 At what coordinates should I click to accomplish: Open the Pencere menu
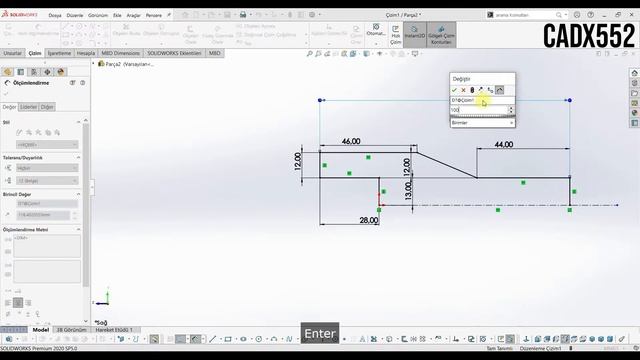153,15
